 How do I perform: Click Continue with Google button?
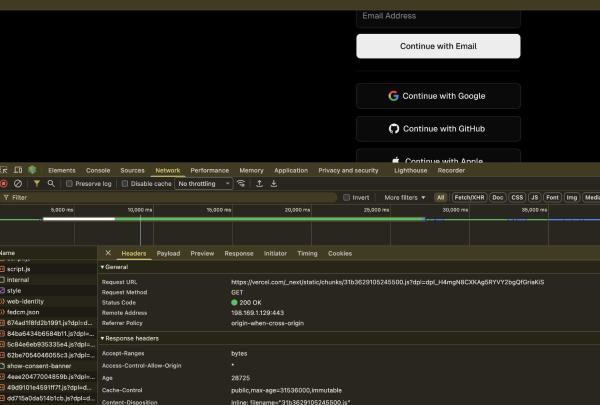[x=438, y=96]
